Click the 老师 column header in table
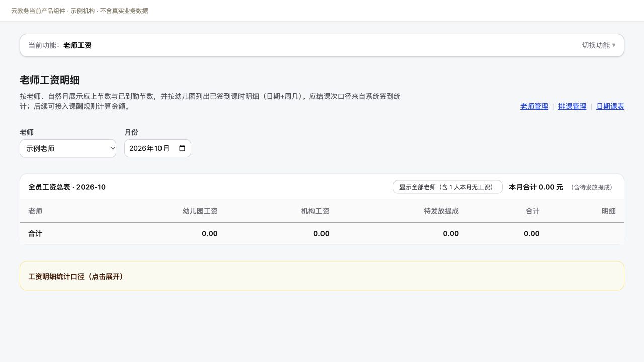The height and width of the screenshot is (362, 644). [35, 211]
